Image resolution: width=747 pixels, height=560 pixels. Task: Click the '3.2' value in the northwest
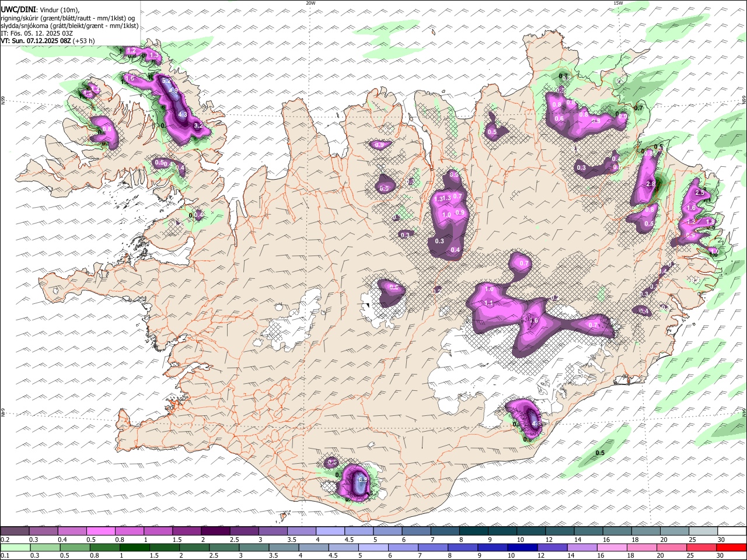pos(198,125)
